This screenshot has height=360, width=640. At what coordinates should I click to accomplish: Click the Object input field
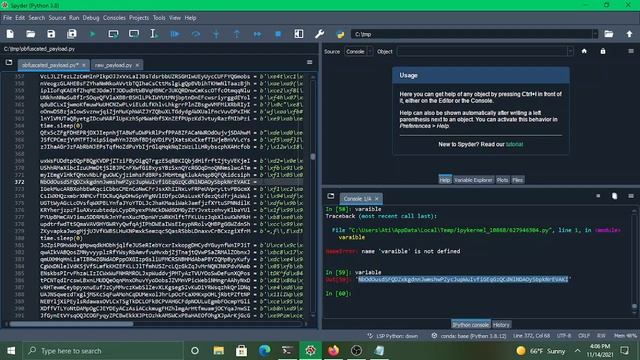(x=482, y=51)
